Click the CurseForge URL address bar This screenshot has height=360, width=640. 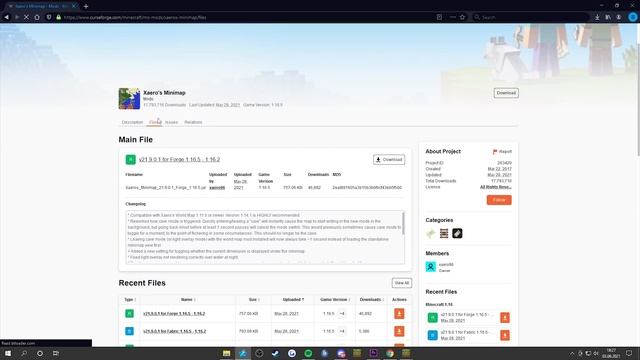[x=245, y=17]
